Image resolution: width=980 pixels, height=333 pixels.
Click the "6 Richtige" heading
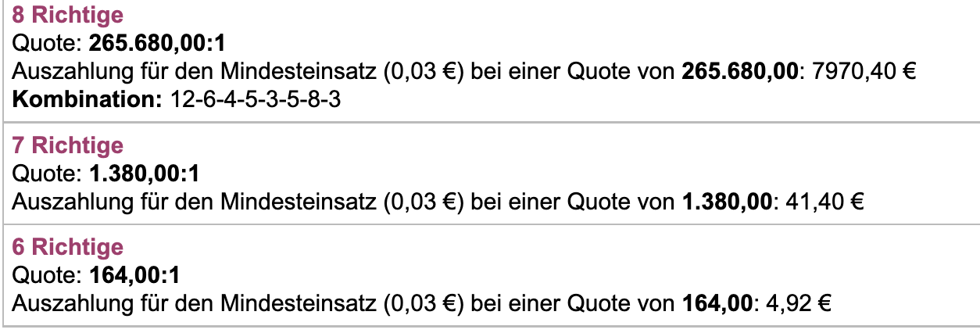point(68,247)
